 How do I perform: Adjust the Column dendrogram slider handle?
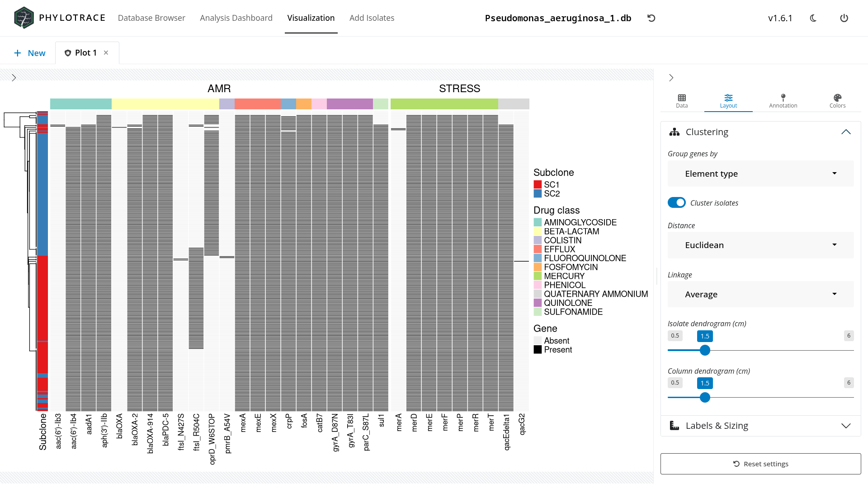point(705,398)
